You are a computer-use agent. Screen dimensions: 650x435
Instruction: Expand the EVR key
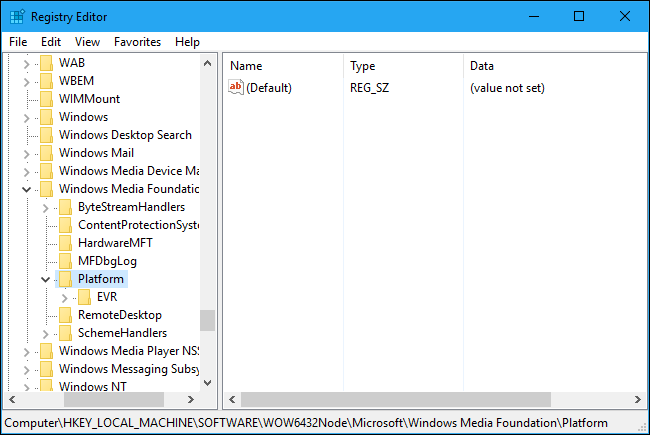pos(65,298)
